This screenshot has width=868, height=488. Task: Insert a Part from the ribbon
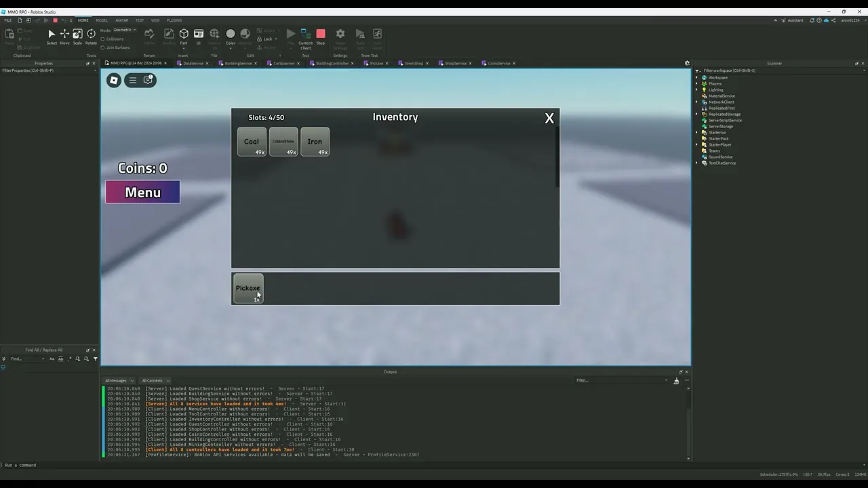(184, 37)
